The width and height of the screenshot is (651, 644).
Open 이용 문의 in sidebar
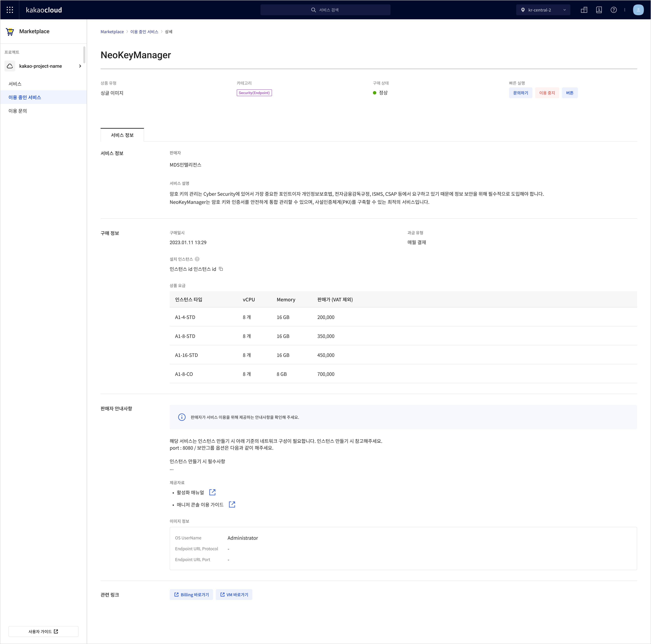pyautogui.click(x=44, y=111)
